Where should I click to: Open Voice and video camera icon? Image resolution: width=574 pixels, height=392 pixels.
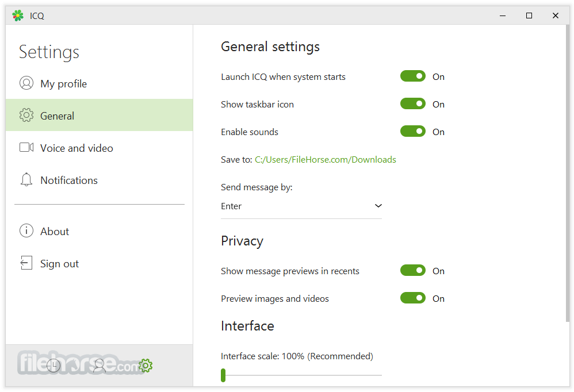(x=26, y=147)
